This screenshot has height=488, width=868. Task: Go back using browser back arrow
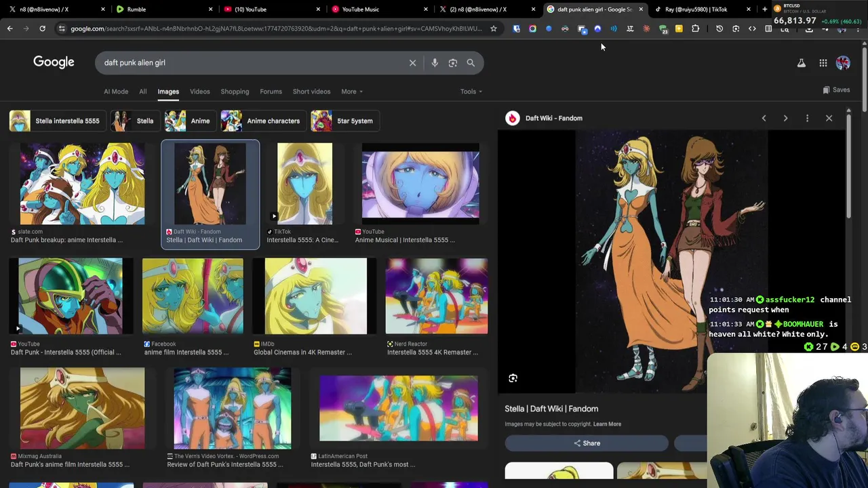(9, 28)
